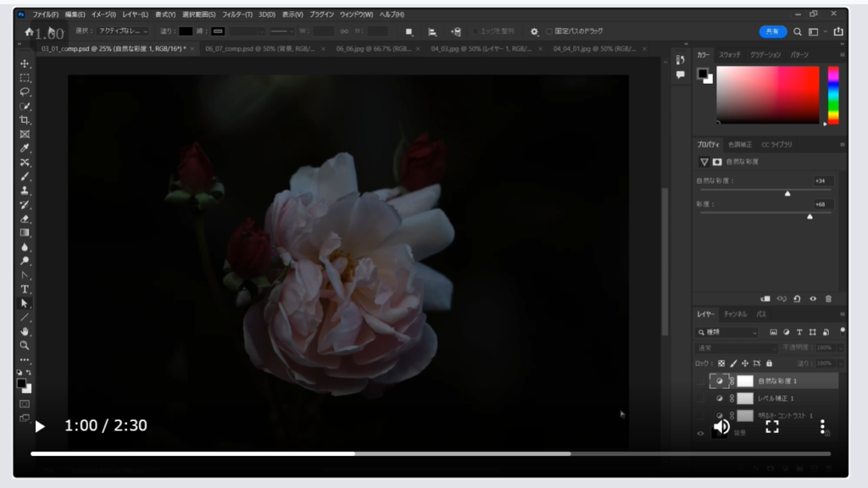Toggle adjustment visibility eye in Properties

(813, 299)
